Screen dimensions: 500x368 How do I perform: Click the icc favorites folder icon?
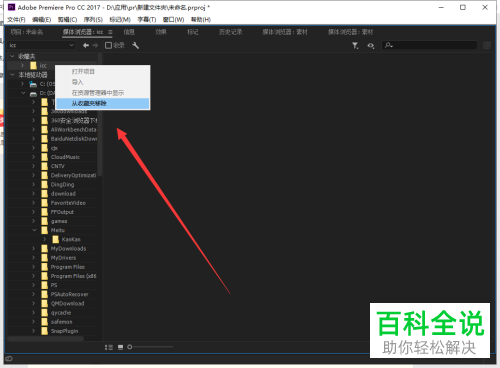point(33,65)
